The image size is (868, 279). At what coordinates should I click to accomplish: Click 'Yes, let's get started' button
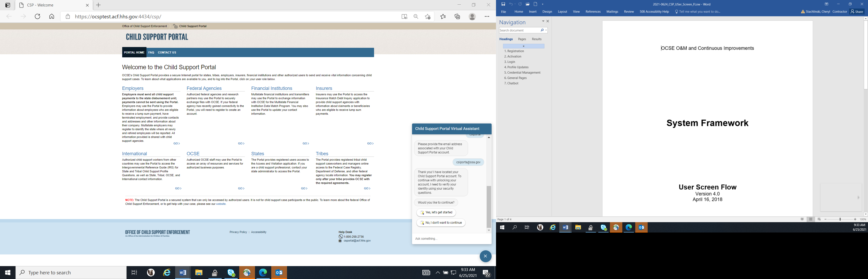tap(436, 213)
